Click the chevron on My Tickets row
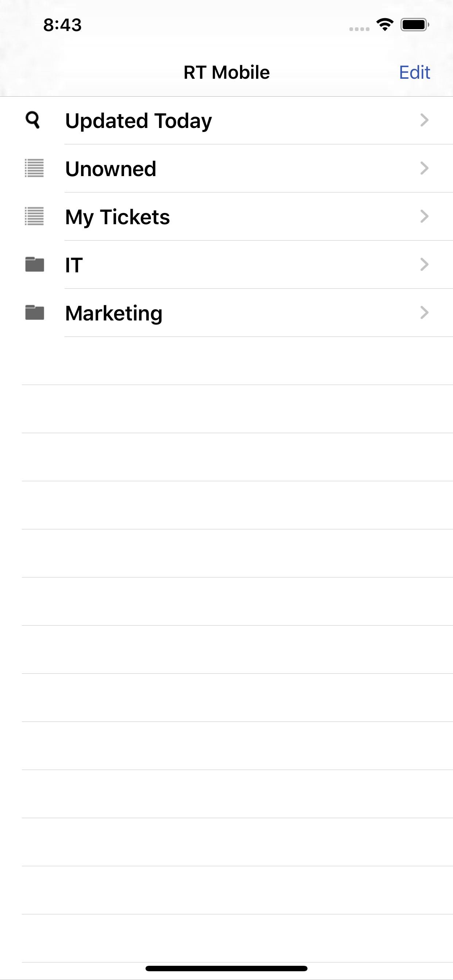The width and height of the screenshot is (453, 980). point(425,217)
